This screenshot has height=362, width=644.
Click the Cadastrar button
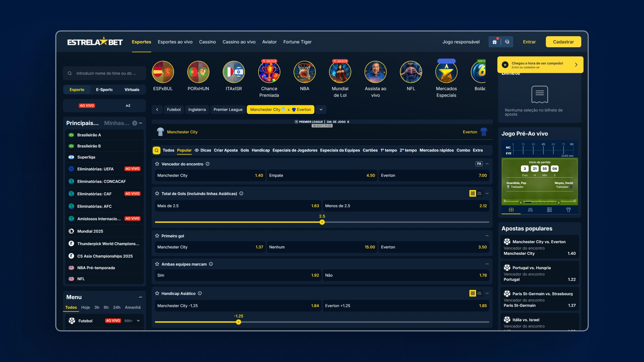pyautogui.click(x=563, y=42)
